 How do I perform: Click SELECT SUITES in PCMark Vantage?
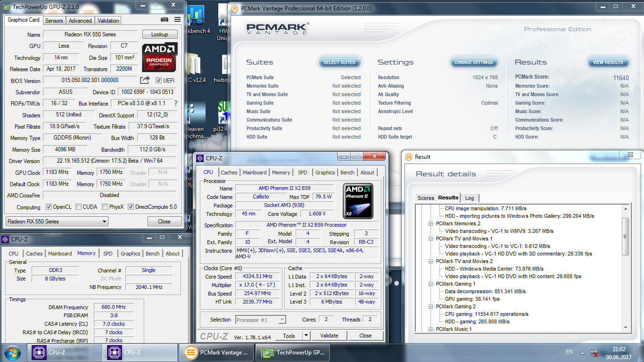[x=339, y=62]
